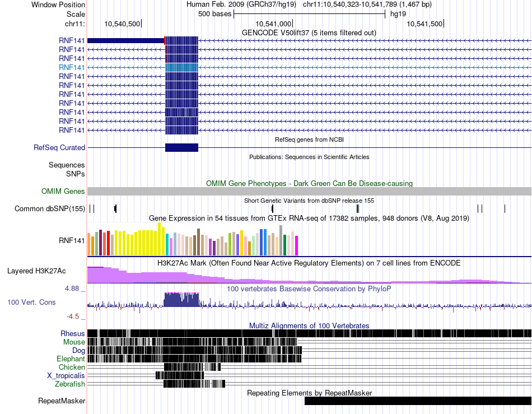Viewport: 532px width, 414px height.
Task: Click the X_tropicalis alignment label
Action: point(66,376)
